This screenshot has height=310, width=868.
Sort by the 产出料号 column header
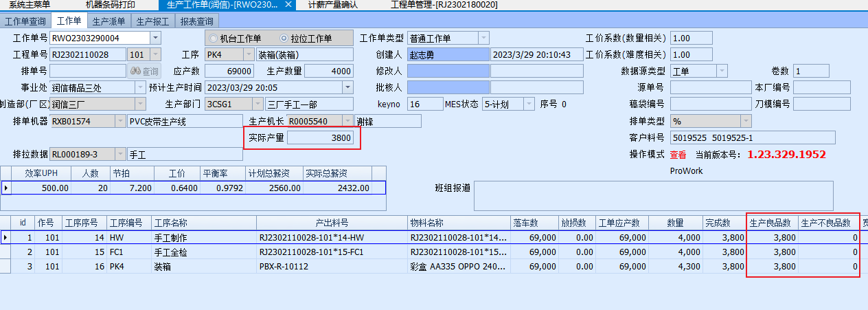point(332,223)
